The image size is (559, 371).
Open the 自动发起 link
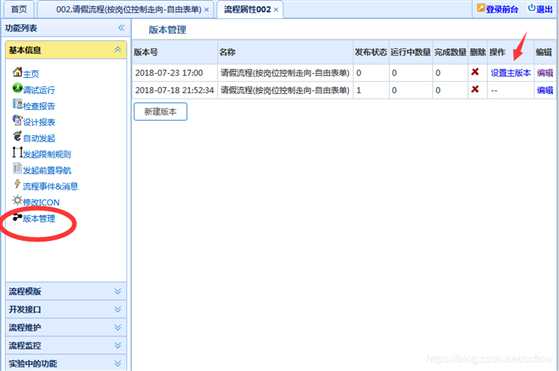click(x=39, y=138)
